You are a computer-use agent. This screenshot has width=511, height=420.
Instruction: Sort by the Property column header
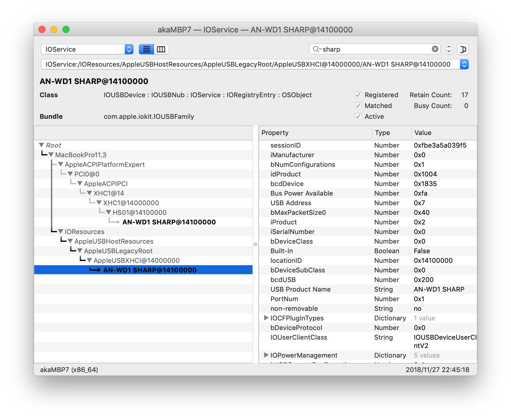[315, 133]
